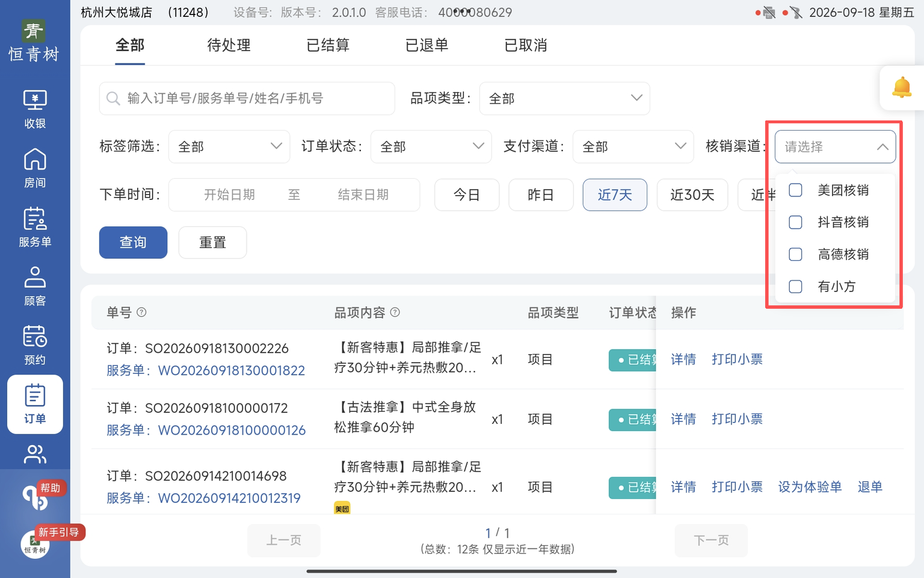
Task: Collapse the 核销渠道 dropdown
Action: [835, 146]
